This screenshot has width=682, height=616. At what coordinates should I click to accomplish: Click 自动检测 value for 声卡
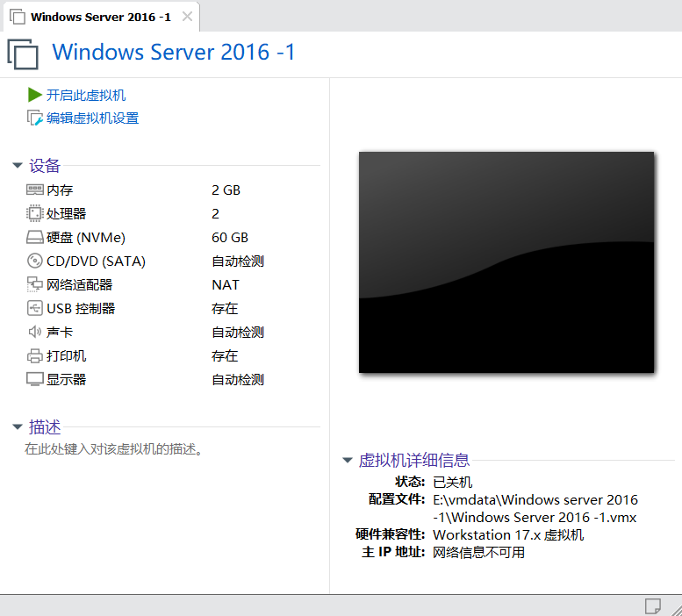click(x=238, y=332)
